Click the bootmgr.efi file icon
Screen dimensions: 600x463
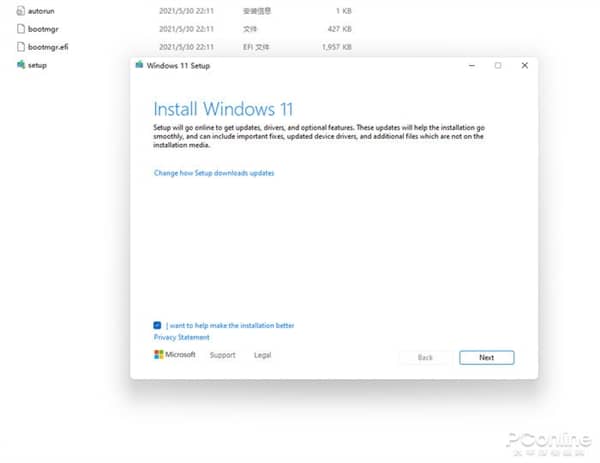click(20, 46)
